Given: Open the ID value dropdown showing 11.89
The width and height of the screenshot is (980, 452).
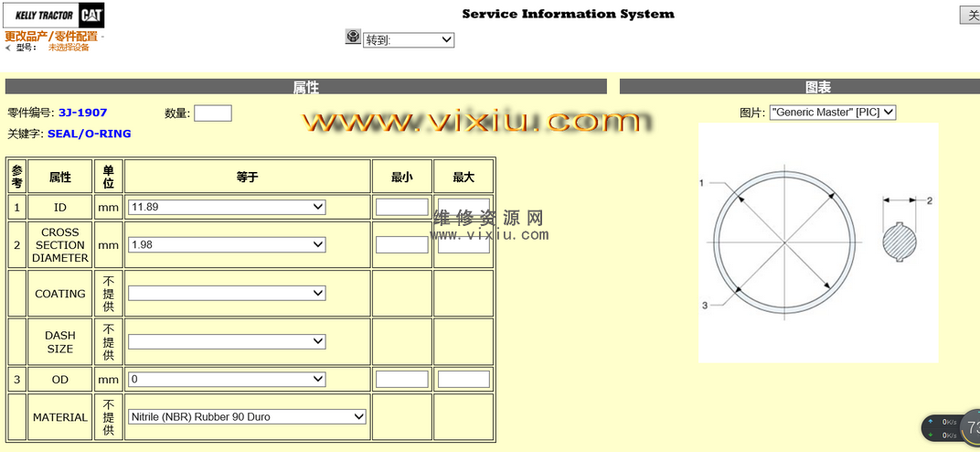Looking at the screenshot, I should pos(227,208).
